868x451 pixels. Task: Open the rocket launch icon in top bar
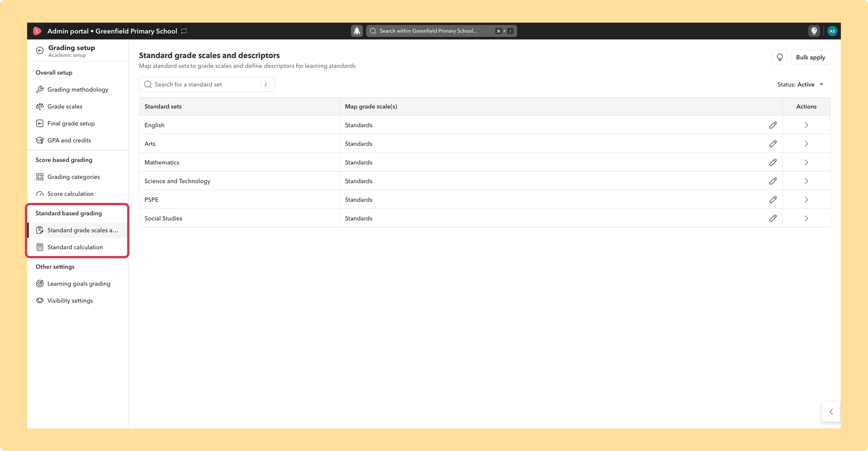[x=357, y=31]
